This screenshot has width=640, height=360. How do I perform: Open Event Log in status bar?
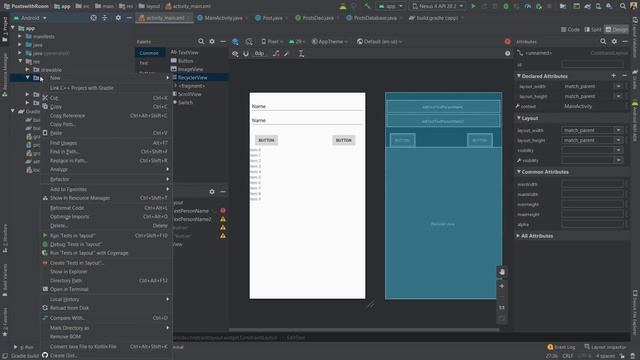(x=561, y=347)
